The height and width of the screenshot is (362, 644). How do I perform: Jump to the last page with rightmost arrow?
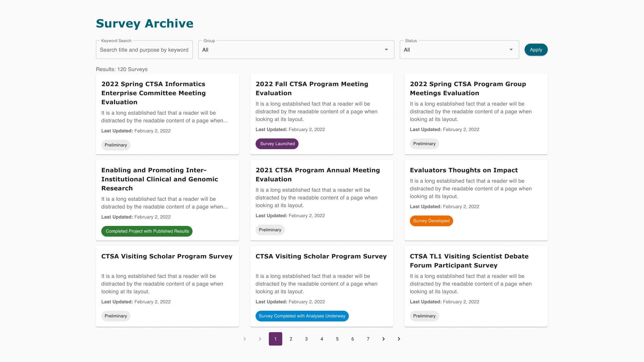399,339
